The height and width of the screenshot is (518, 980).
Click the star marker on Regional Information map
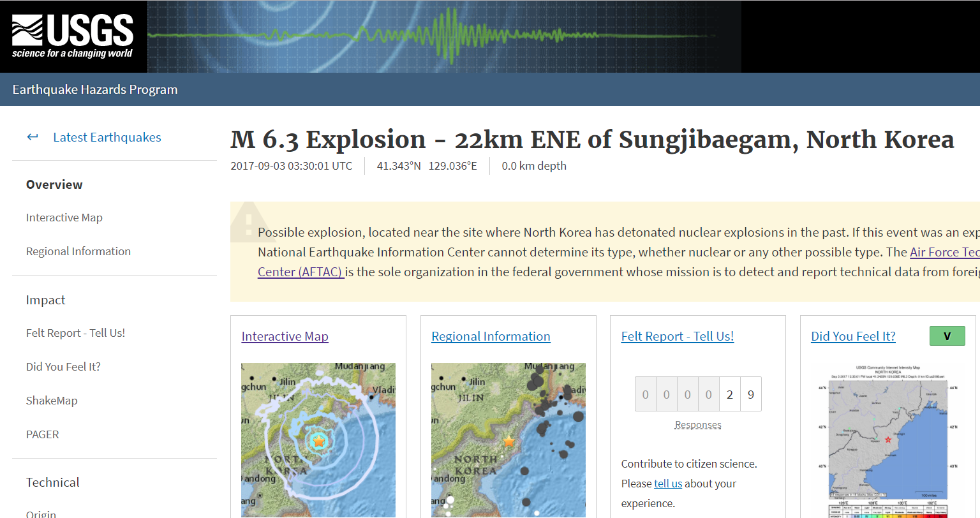(x=509, y=441)
